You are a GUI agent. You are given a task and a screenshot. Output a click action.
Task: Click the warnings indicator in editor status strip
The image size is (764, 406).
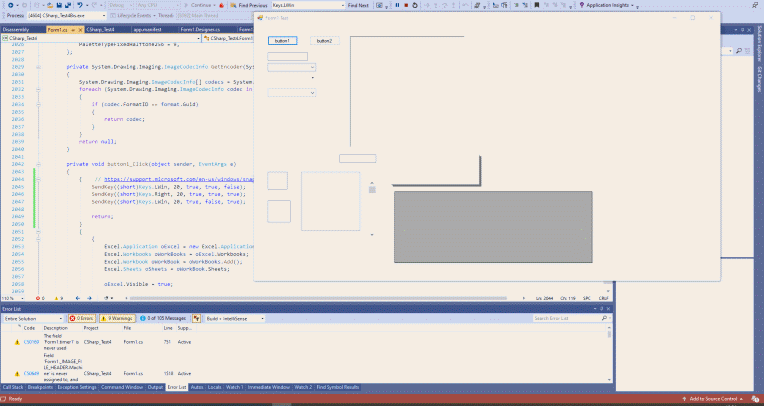point(58,298)
